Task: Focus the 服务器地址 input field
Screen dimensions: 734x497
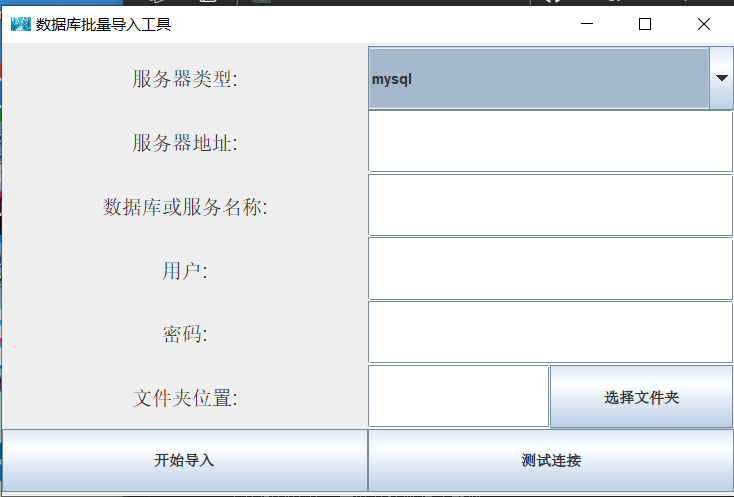Action: click(x=550, y=142)
